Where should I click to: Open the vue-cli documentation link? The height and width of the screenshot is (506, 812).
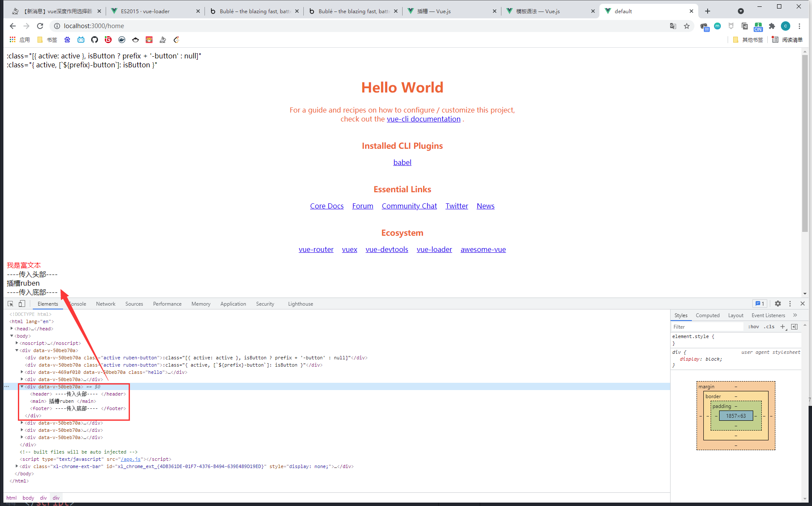pyautogui.click(x=423, y=119)
